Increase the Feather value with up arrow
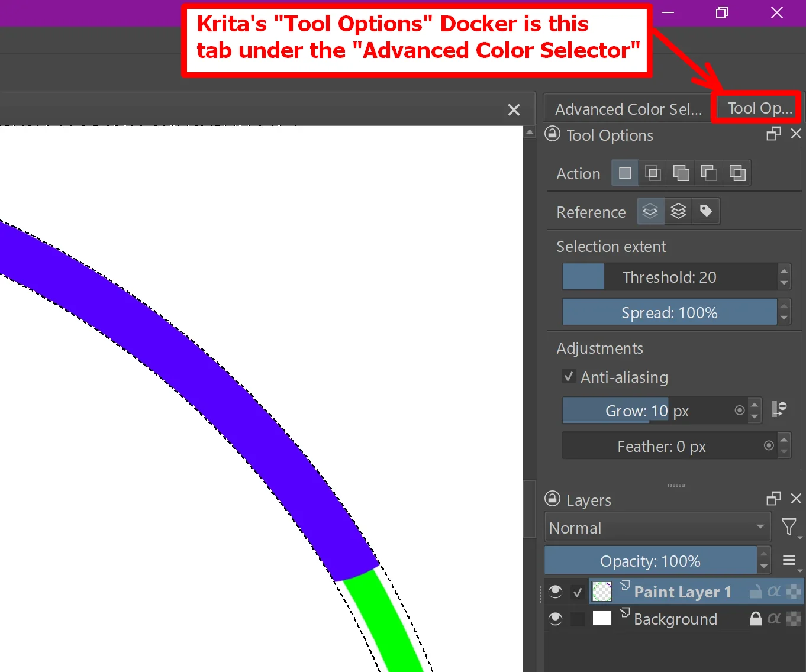 tap(784, 440)
